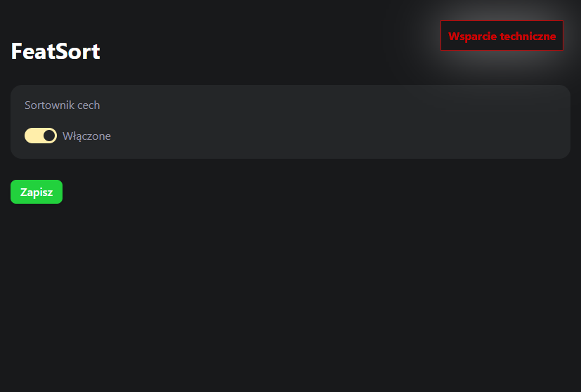
Task: Click the word Włączone
Action: click(x=86, y=136)
